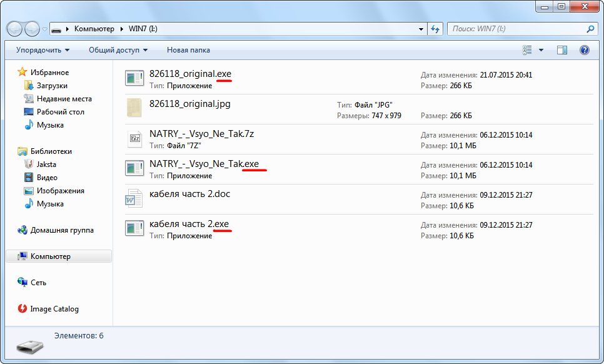Image resolution: width=604 pixels, height=364 pixels.
Task: Click the drive icon in the address bar
Action: (56, 29)
